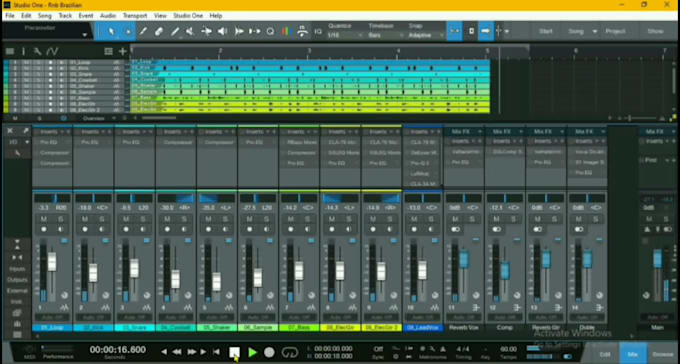Image resolution: width=680 pixels, height=364 pixels.
Task: Toggle the Autoscroll arrow button
Action: [485, 31]
